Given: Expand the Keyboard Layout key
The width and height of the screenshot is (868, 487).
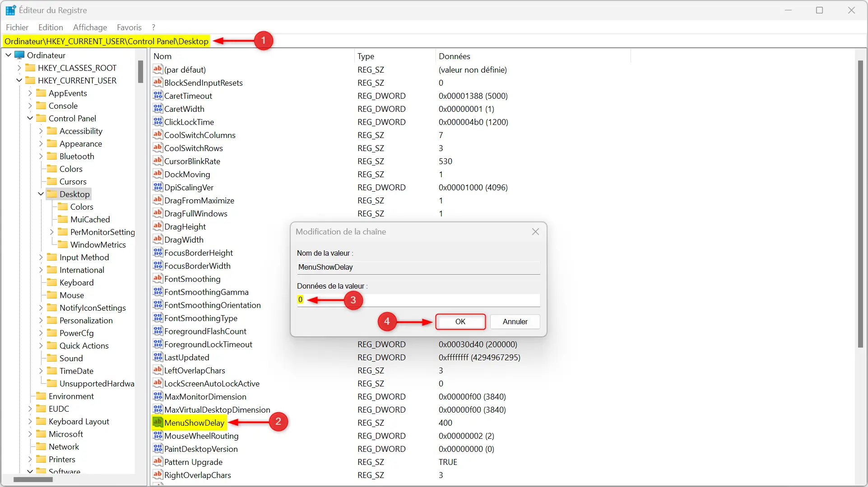Looking at the screenshot, I should [x=30, y=421].
